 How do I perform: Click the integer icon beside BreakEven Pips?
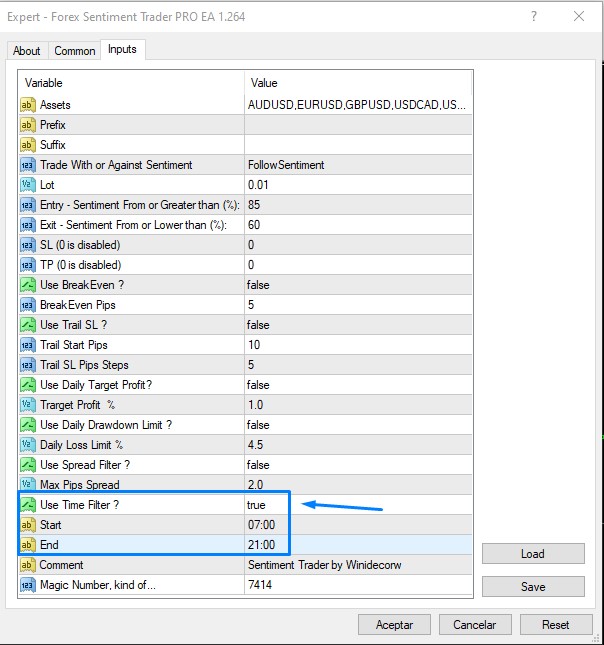pos(28,305)
